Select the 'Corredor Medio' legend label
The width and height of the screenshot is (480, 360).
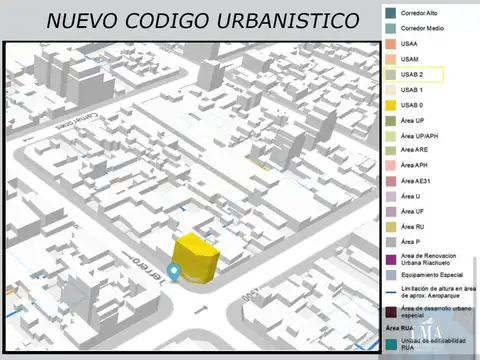tap(422, 28)
